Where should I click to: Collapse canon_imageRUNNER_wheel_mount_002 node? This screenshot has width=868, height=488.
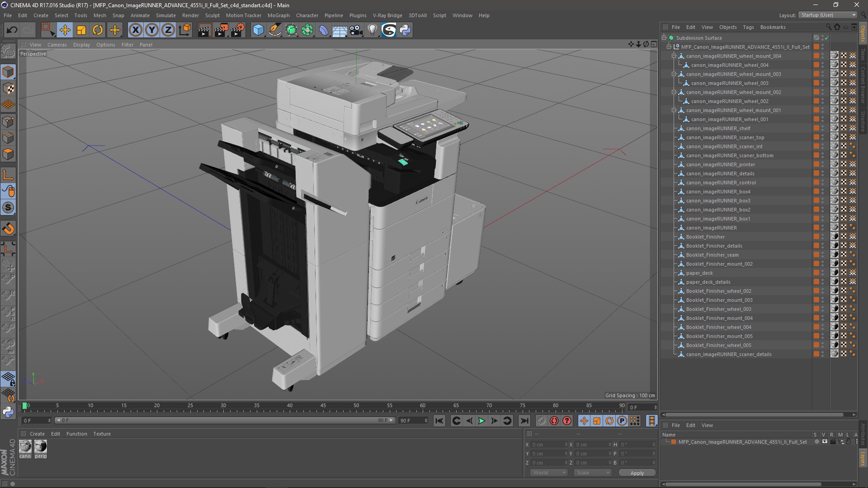point(674,92)
